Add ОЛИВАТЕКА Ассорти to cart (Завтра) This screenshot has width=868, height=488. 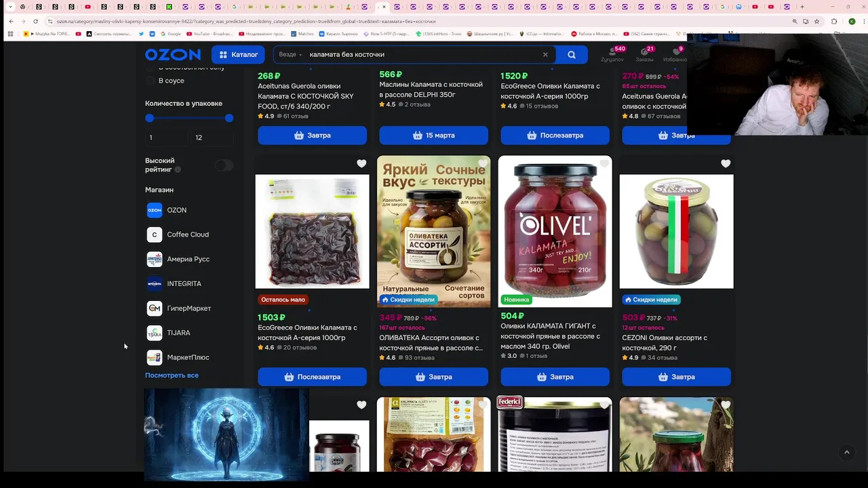tap(433, 377)
